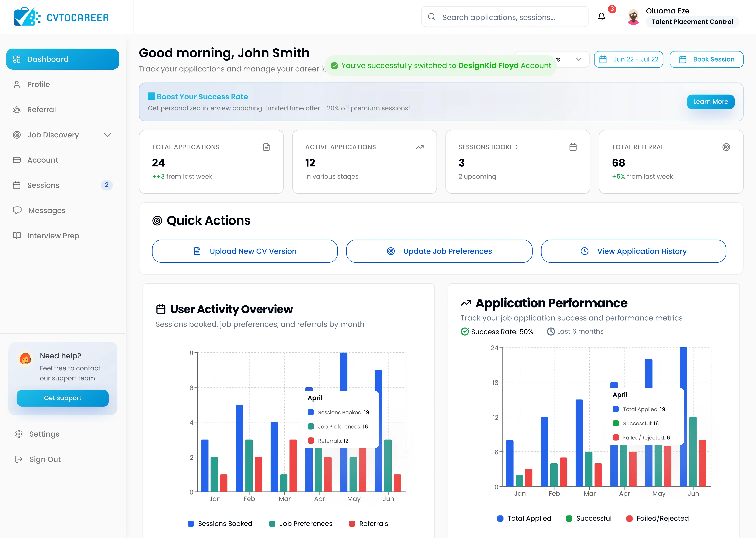Click the search magnifier icon
This screenshot has width=756, height=538.
431,17
